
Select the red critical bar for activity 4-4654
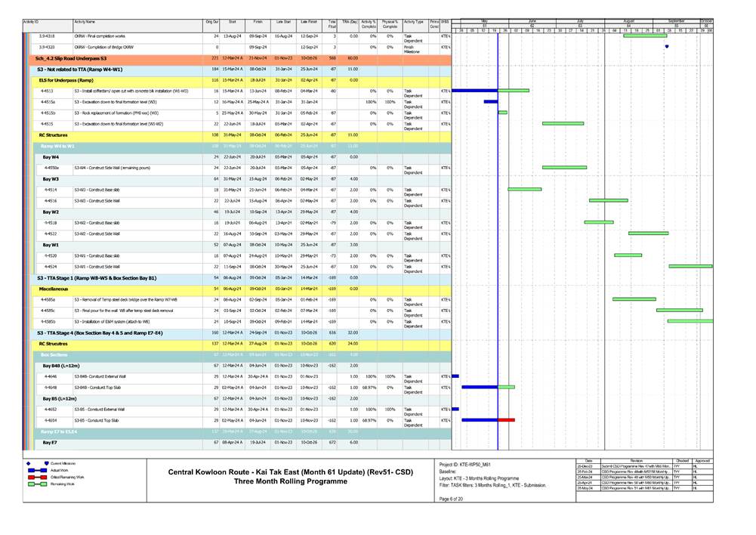[507, 420]
